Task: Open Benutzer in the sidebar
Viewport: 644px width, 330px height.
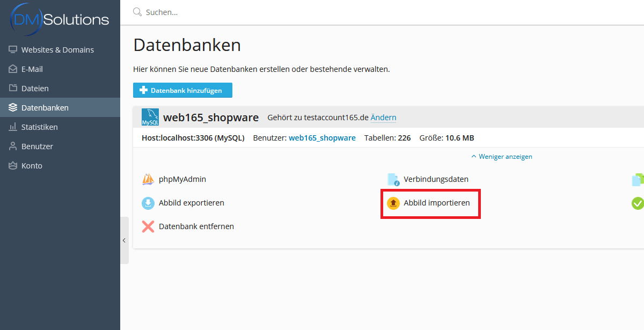Action: coord(60,146)
